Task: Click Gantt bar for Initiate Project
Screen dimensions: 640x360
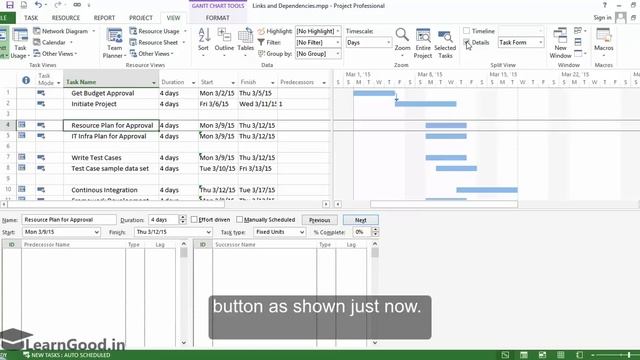Action: tap(425, 104)
